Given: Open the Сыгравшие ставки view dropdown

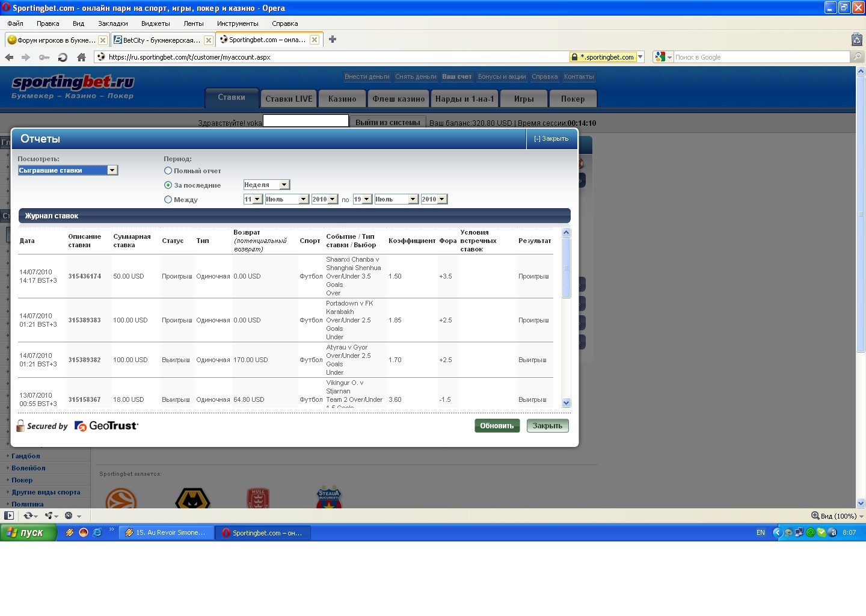Looking at the screenshot, I should [x=68, y=170].
